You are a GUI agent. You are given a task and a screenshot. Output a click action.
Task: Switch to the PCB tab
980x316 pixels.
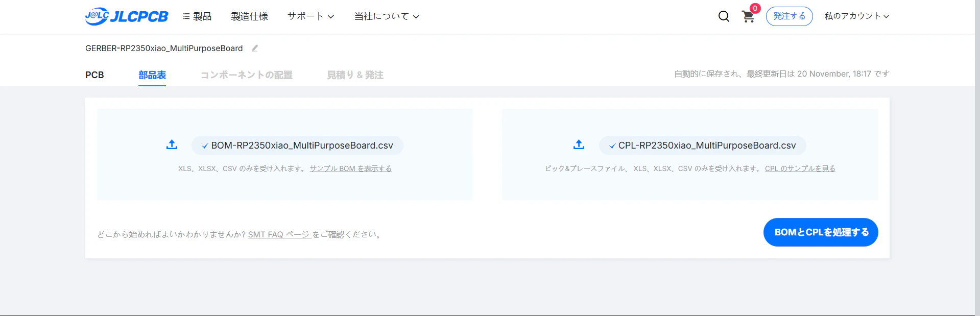tap(94, 75)
